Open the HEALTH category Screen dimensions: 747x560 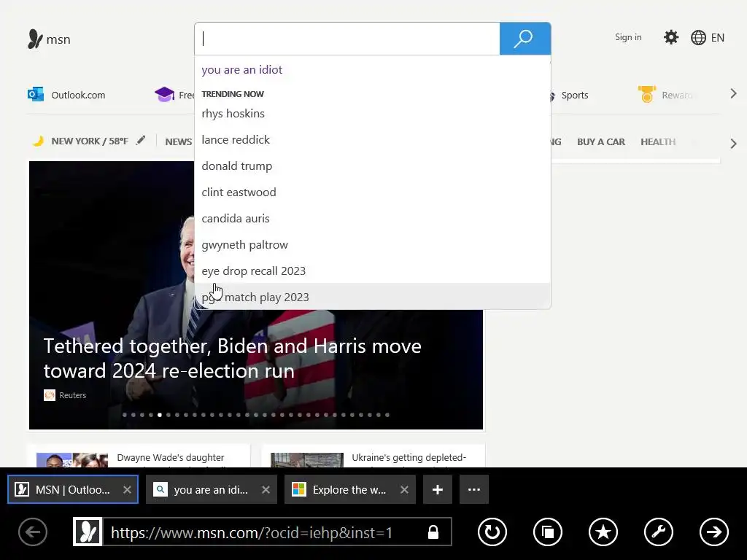tap(658, 142)
